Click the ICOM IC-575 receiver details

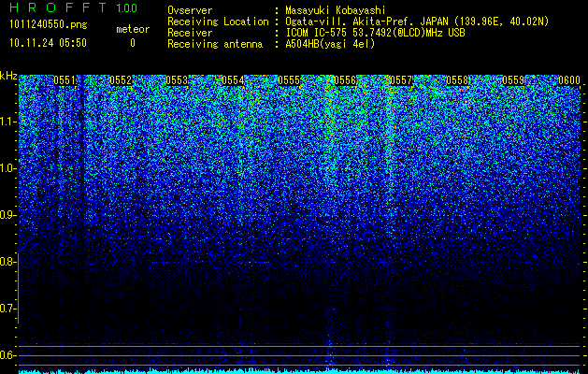pos(375,33)
